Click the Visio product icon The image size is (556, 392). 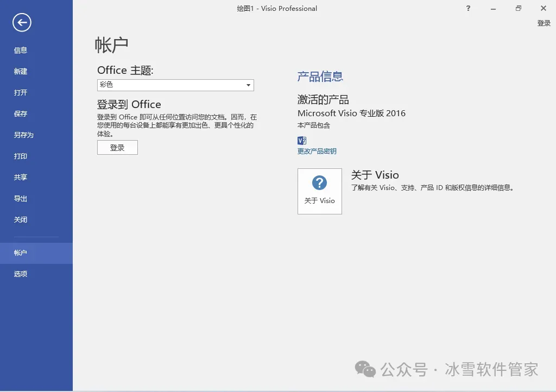coord(302,141)
